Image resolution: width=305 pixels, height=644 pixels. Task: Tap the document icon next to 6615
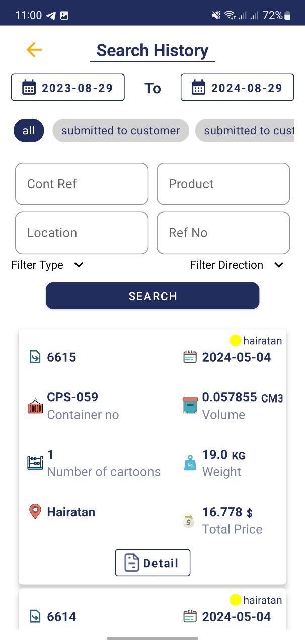[x=35, y=357]
